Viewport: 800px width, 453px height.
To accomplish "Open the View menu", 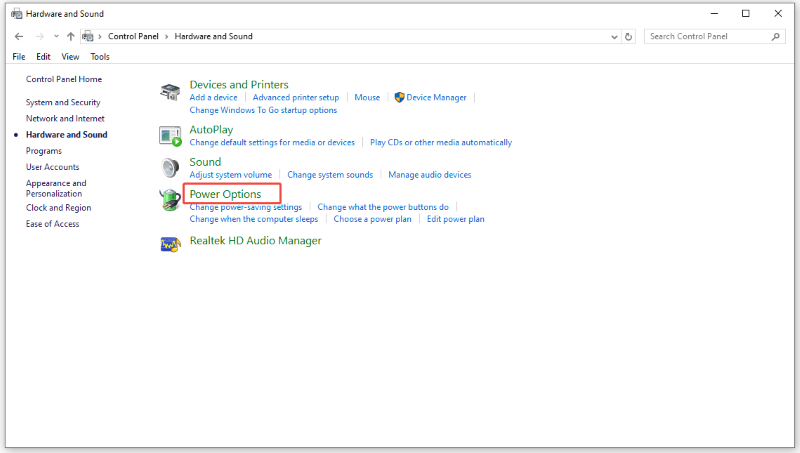I will tap(70, 57).
